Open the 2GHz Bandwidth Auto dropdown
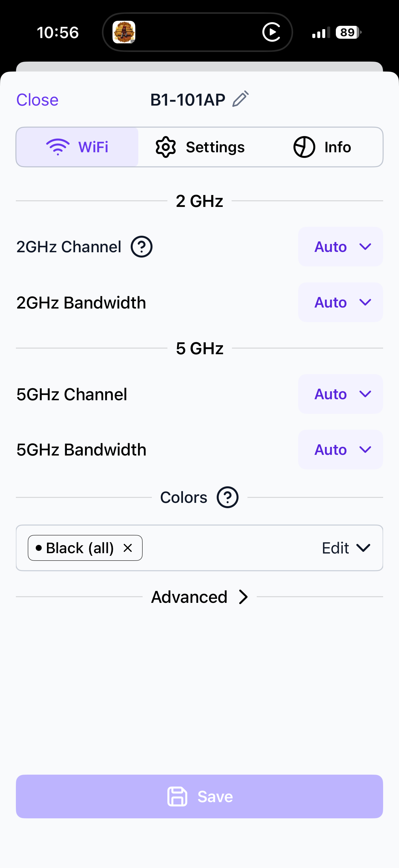Image resolution: width=399 pixels, height=868 pixels. tap(340, 302)
